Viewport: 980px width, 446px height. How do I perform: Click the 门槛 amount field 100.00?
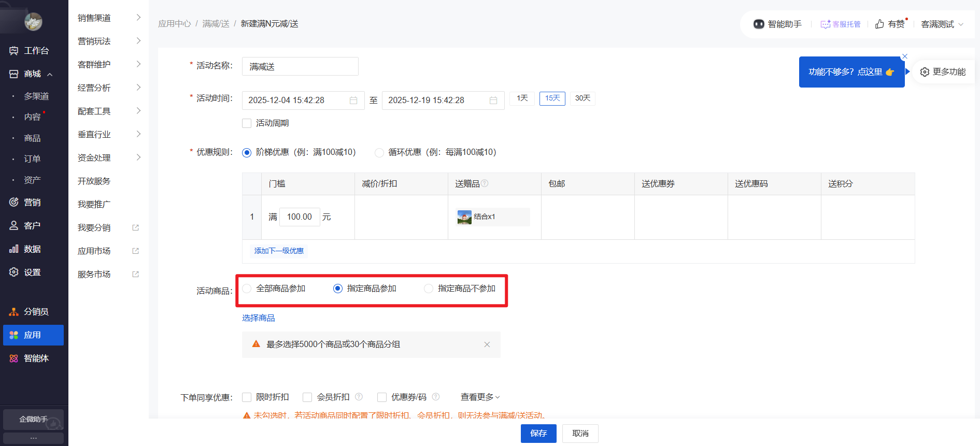(300, 217)
